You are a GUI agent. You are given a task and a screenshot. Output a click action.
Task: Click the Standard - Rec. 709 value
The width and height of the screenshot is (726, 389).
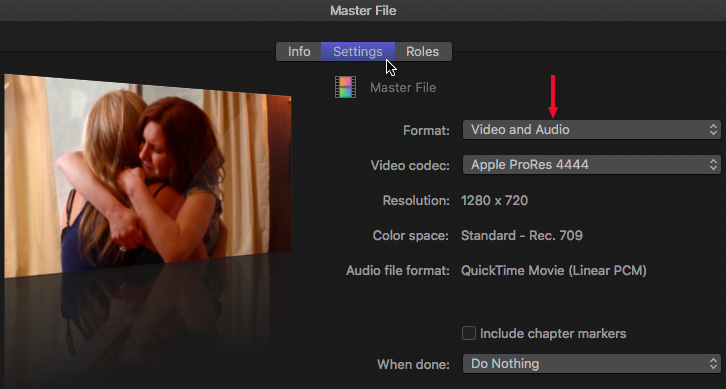pos(522,235)
